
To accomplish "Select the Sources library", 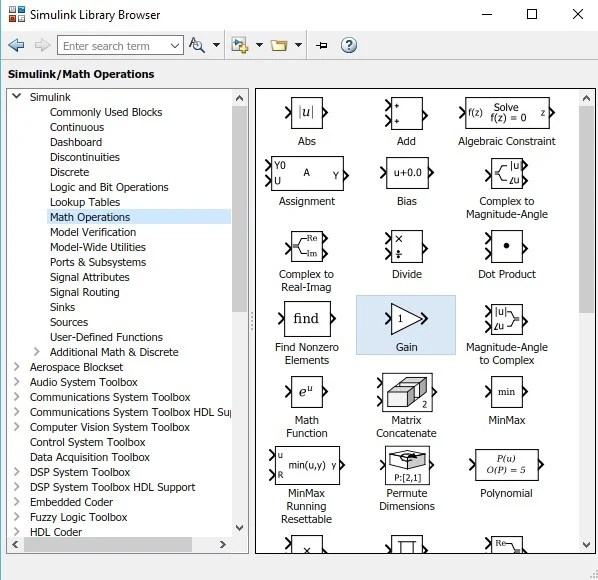I will coord(69,322).
